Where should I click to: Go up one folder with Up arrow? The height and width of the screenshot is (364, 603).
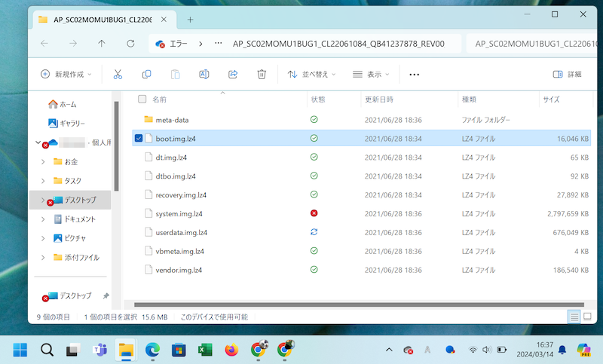[x=102, y=44]
